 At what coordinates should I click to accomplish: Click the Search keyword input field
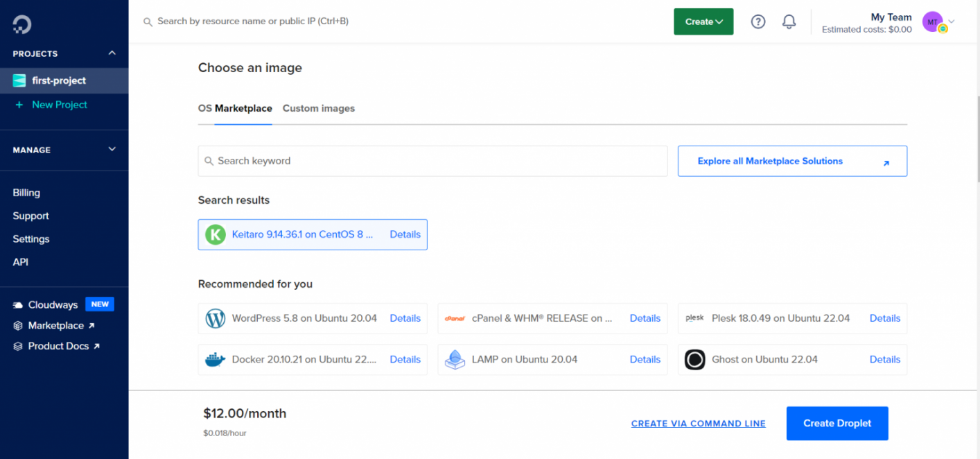(x=432, y=161)
